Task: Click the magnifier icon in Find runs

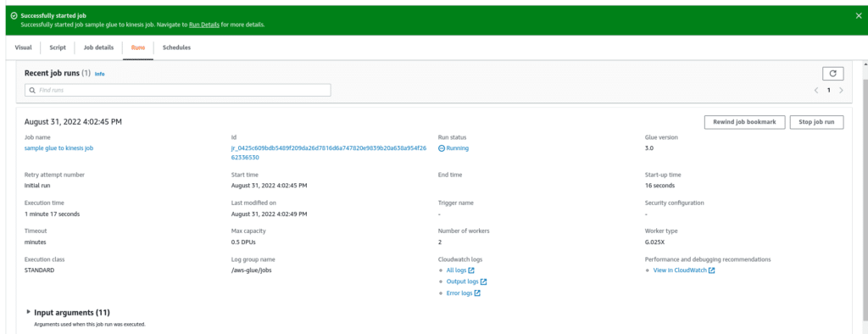Action: pos(32,90)
